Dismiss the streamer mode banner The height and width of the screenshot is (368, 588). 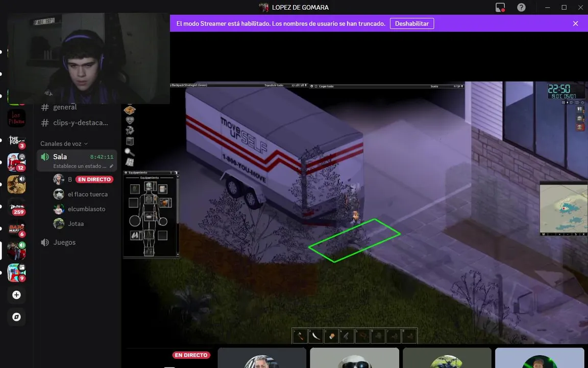[575, 24]
